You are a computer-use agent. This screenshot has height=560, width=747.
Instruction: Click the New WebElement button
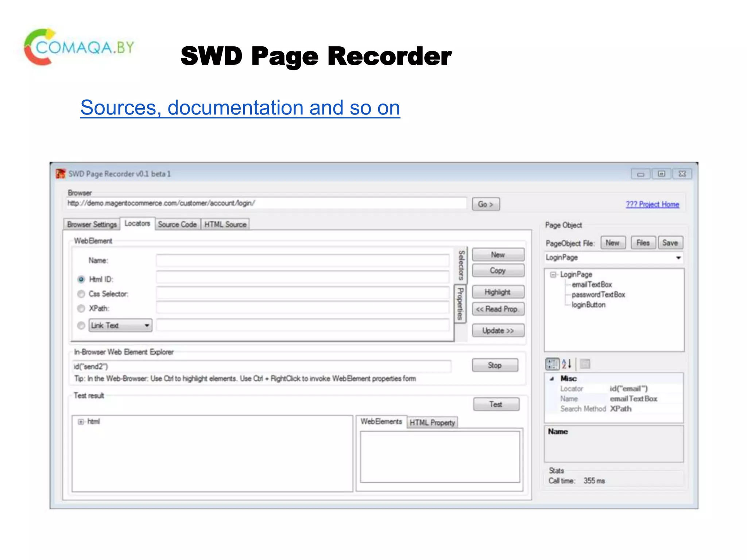pos(498,254)
